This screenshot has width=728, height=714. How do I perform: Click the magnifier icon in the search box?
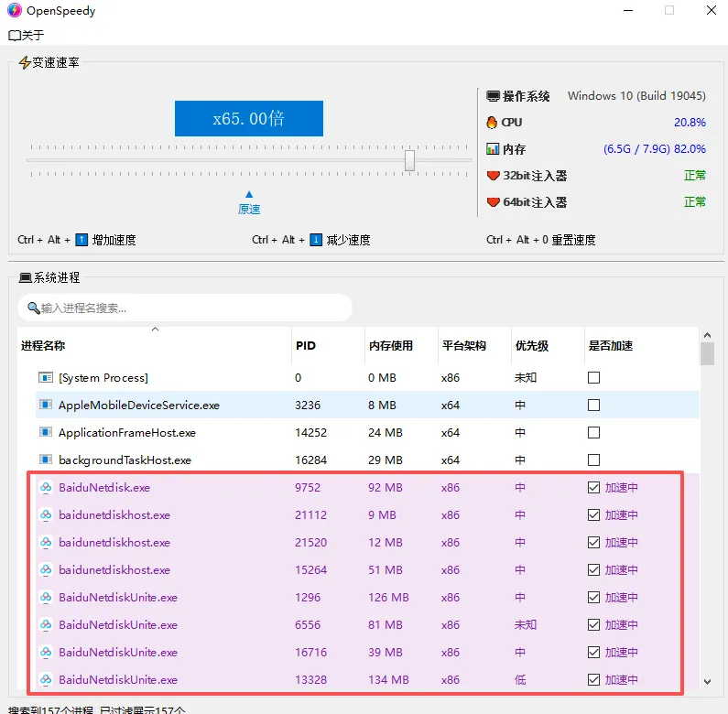point(34,308)
